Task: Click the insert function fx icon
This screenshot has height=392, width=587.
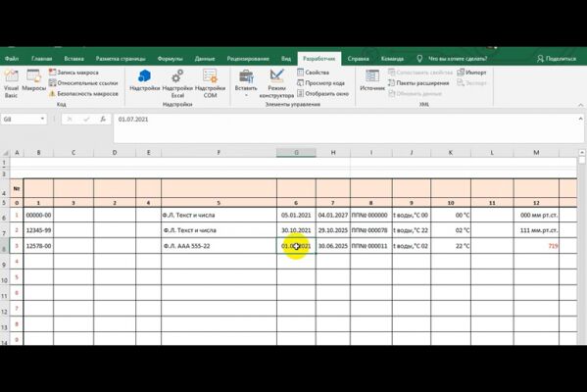Action: pyautogui.click(x=103, y=119)
